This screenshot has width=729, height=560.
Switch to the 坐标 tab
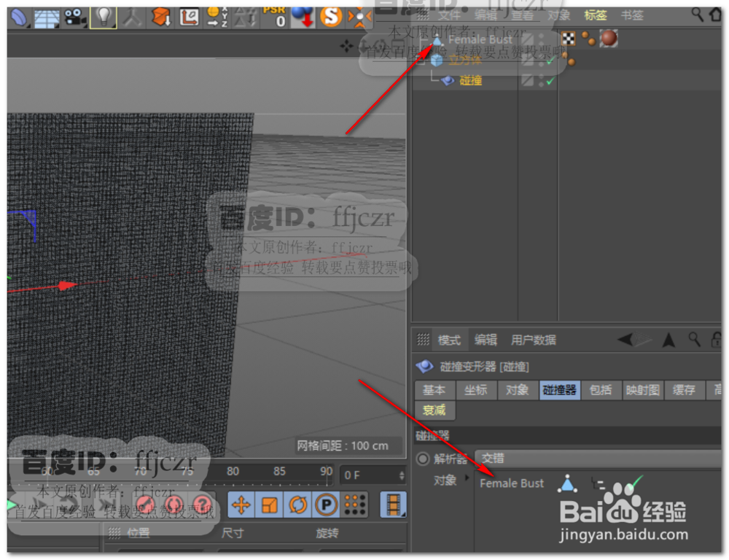tap(475, 390)
